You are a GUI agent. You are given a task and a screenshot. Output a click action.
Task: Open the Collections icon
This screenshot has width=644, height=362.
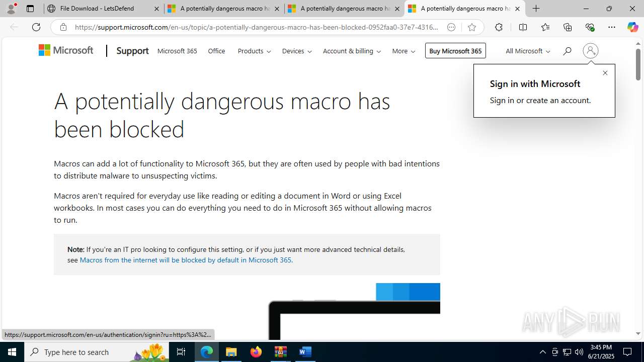[568, 27]
